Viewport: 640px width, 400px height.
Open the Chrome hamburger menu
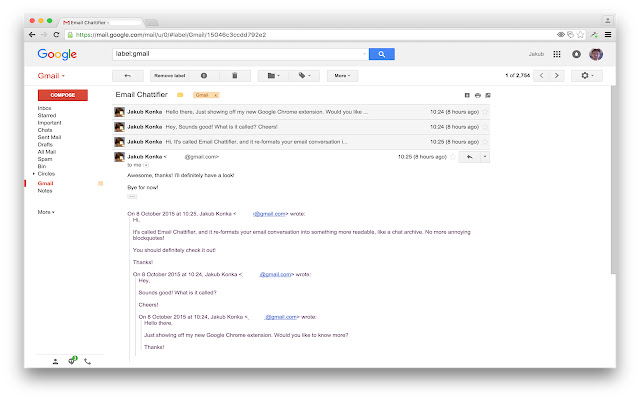coord(608,35)
